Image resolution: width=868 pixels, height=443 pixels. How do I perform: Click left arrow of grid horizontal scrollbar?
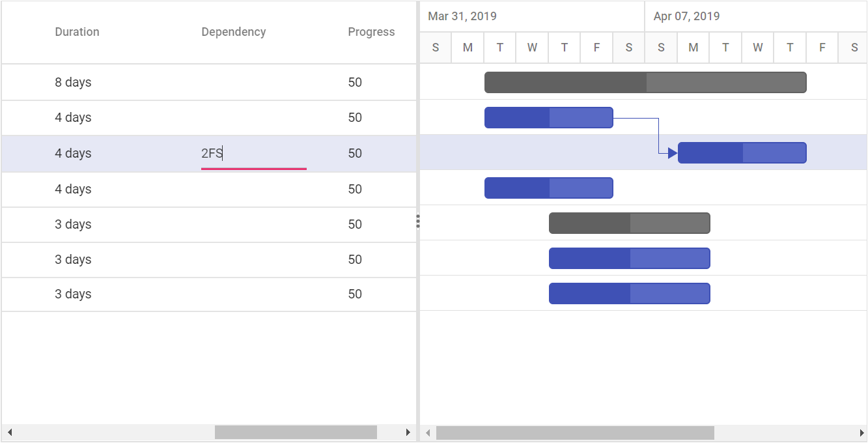(10, 433)
